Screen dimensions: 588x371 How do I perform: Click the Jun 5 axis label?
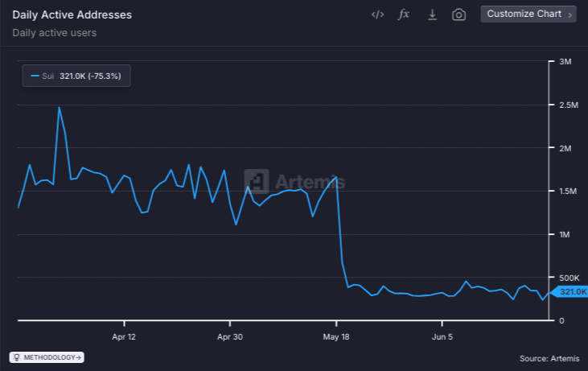[x=442, y=337]
